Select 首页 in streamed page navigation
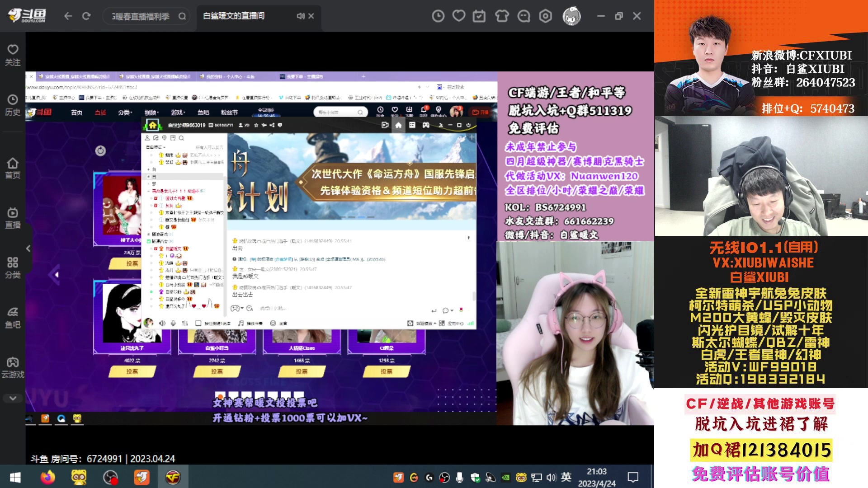 click(76, 112)
